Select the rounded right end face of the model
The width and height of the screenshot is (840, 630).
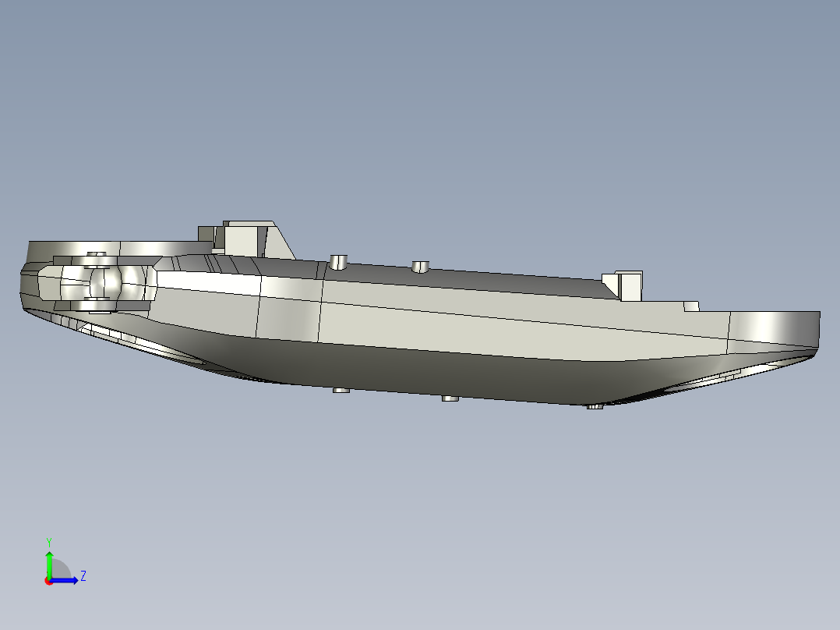[774, 331]
